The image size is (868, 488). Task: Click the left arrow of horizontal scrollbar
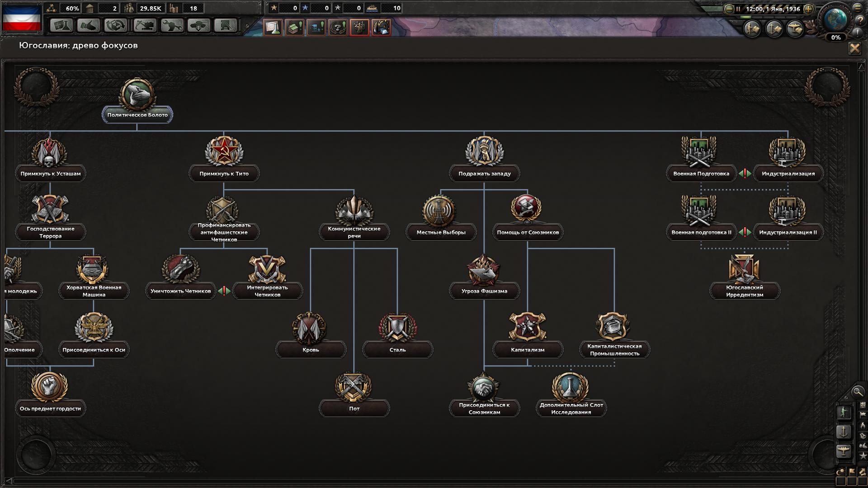[9, 481]
